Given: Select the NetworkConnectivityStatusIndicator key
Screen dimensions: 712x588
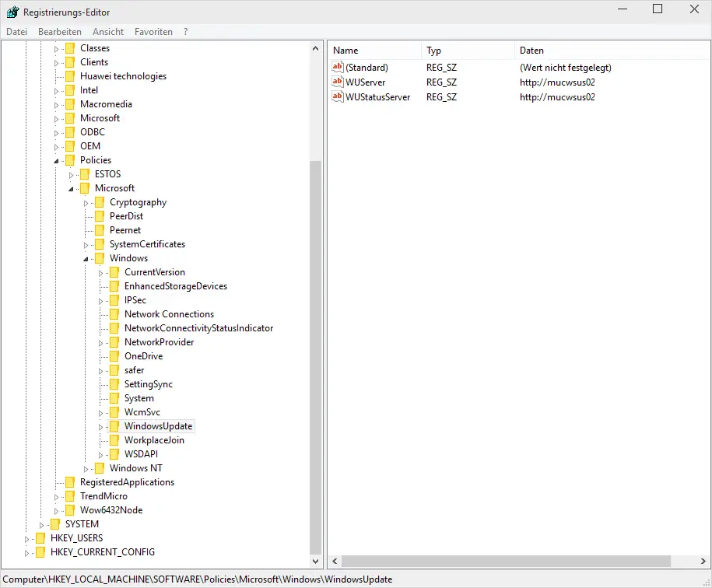Looking at the screenshot, I should (199, 328).
